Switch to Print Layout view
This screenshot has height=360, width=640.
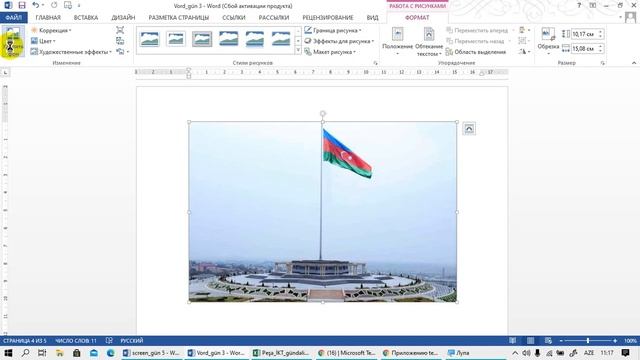[530, 341]
